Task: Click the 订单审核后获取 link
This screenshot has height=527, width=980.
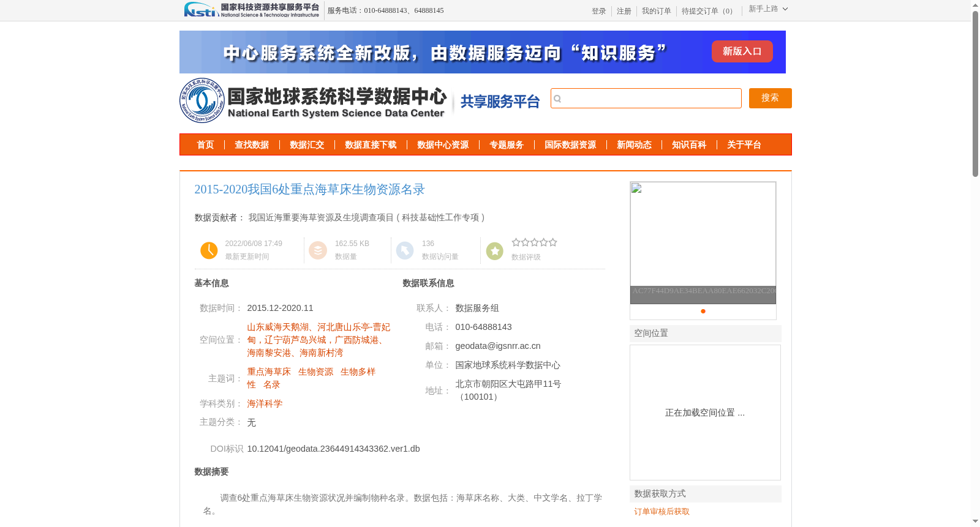Action: pyautogui.click(x=661, y=511)
